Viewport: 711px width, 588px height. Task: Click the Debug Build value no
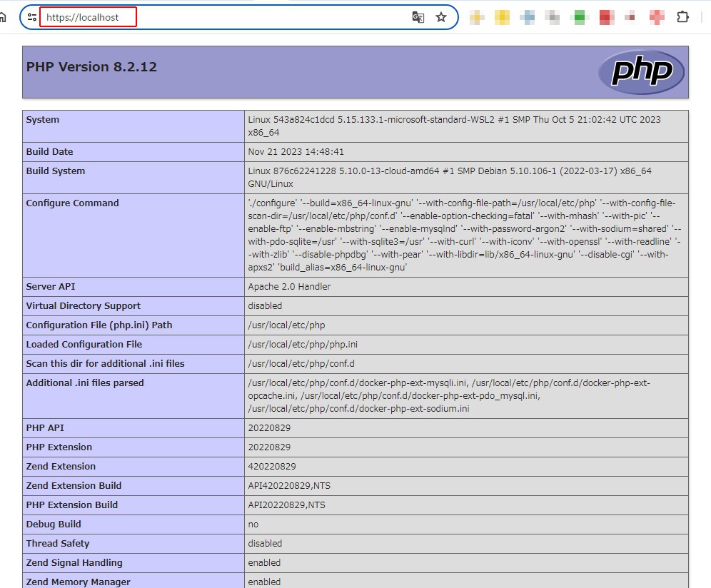click(253, 524)
